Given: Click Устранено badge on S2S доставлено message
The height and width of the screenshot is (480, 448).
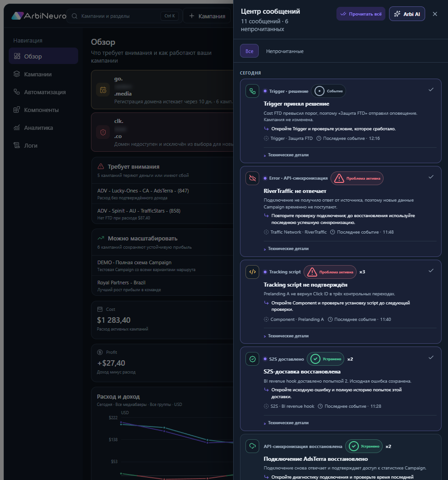Looking at the screenshot, I should tap(325, 359).
